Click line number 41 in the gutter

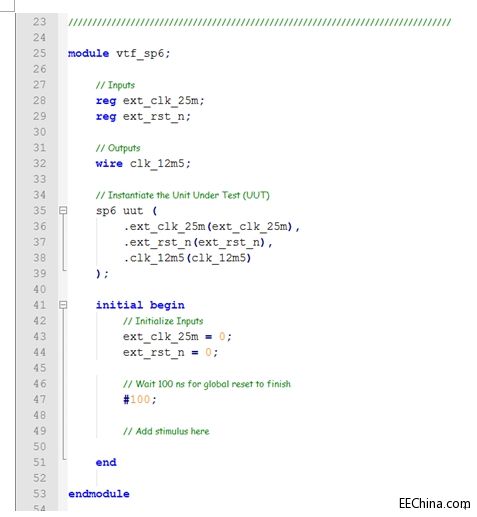39,305
